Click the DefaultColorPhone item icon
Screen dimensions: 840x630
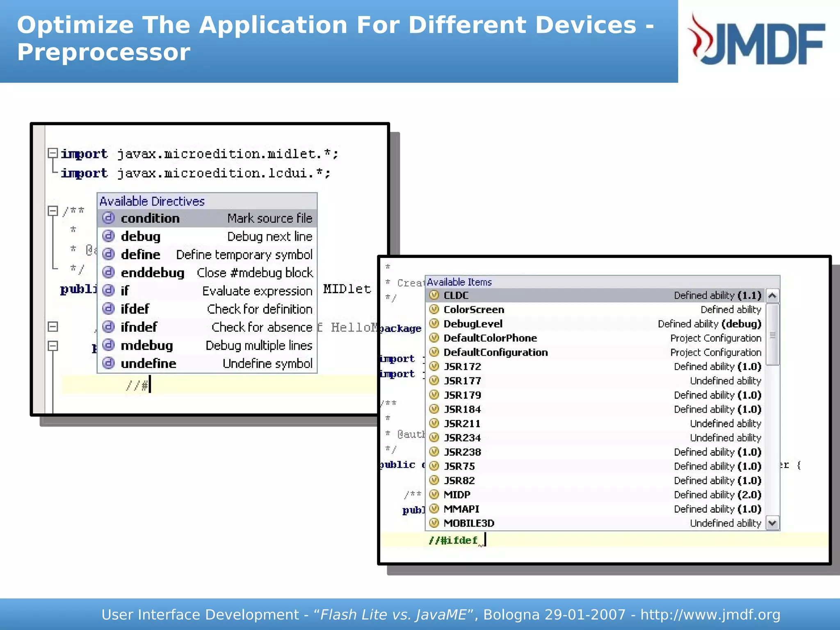point(434,338)
